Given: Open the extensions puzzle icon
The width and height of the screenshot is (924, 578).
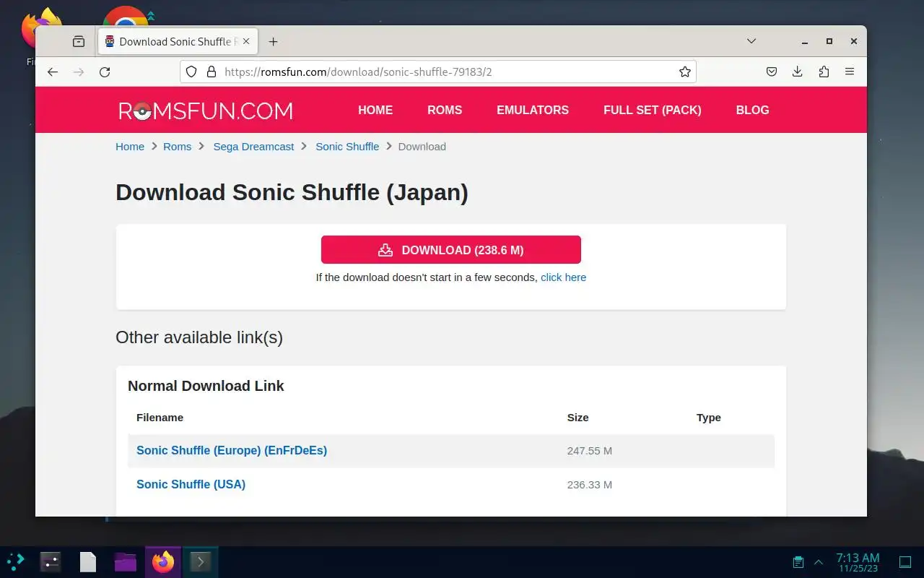Looking at the screenshot, I should point(824,72).
